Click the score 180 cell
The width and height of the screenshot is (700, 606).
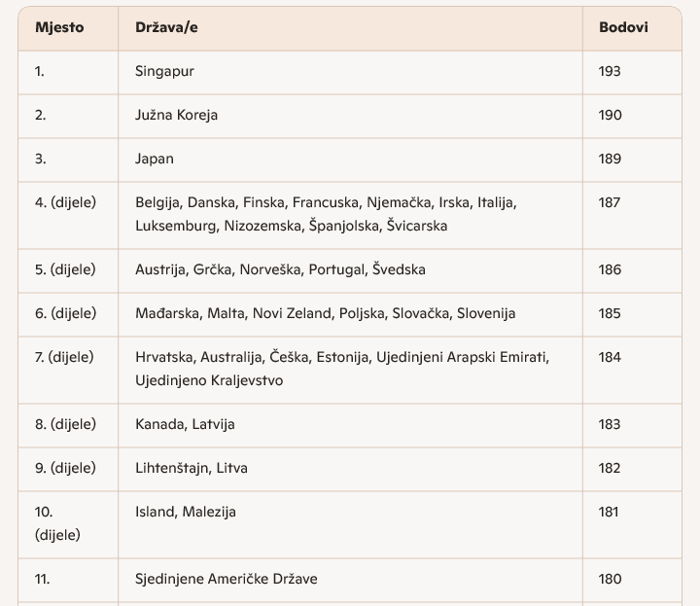610,579
